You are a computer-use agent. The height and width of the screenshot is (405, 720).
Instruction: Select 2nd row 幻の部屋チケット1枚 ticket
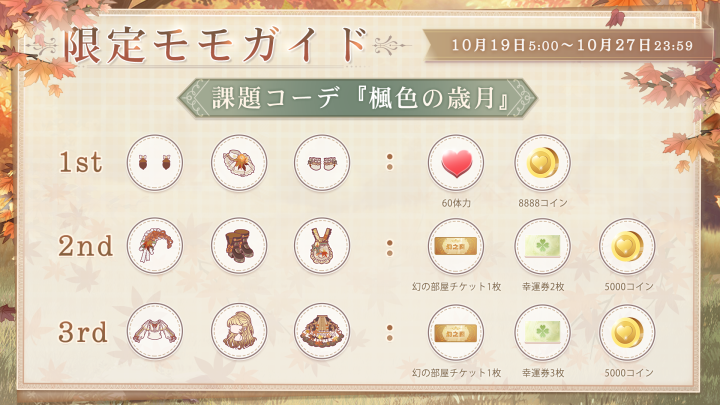pos(456,247)
